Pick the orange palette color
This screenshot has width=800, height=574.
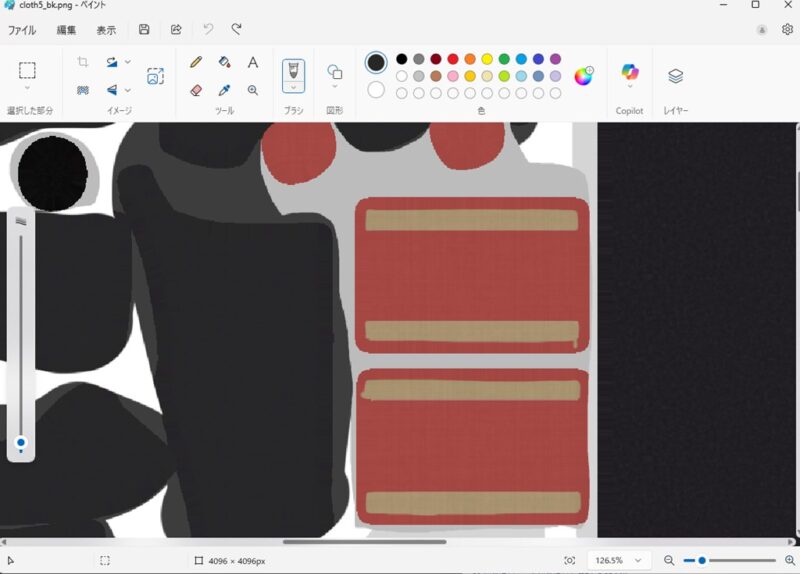point(470,59)
